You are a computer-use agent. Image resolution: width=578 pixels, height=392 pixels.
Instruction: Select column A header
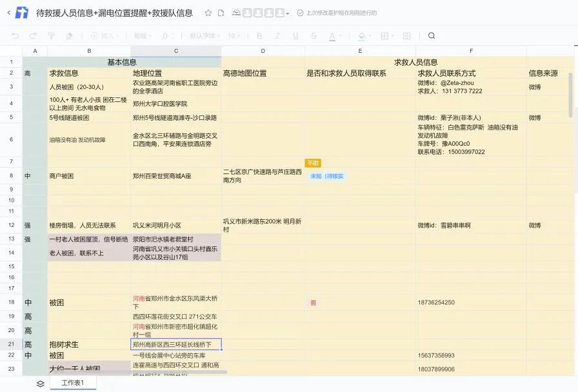pyautogui.click(x=35, y=51)
